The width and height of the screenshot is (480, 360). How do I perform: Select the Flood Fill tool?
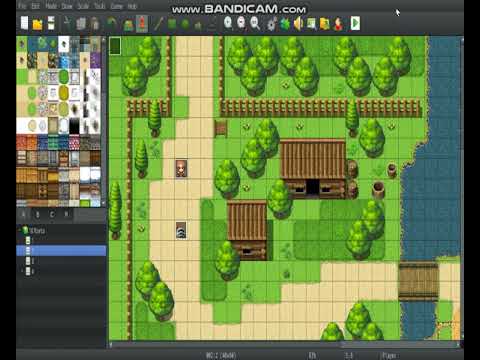(x=199, y=25)
